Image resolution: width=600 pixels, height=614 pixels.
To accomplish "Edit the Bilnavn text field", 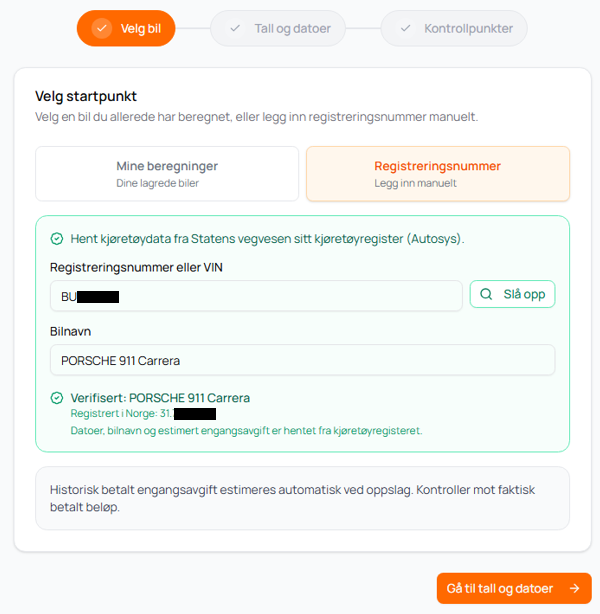I will click(302, 360).
